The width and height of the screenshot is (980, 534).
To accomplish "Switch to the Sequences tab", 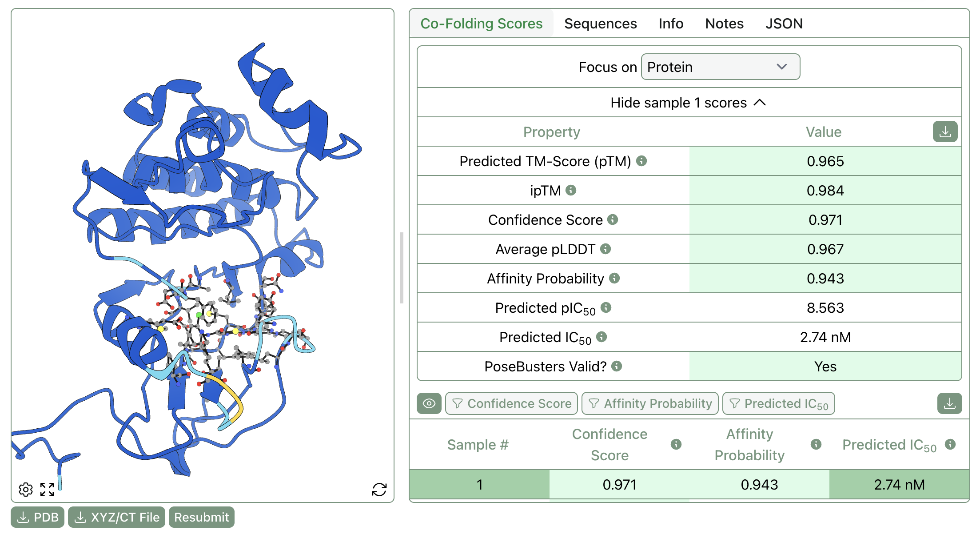I will 601,24.
